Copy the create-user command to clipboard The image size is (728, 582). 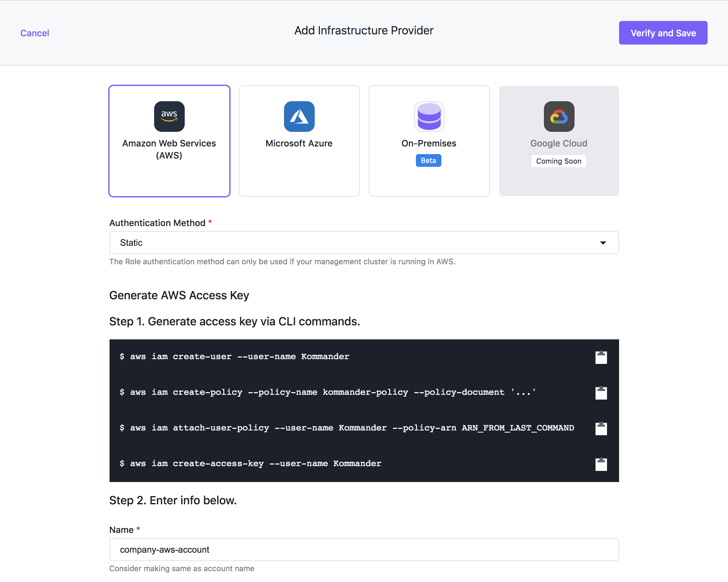[x=601, y=357]
